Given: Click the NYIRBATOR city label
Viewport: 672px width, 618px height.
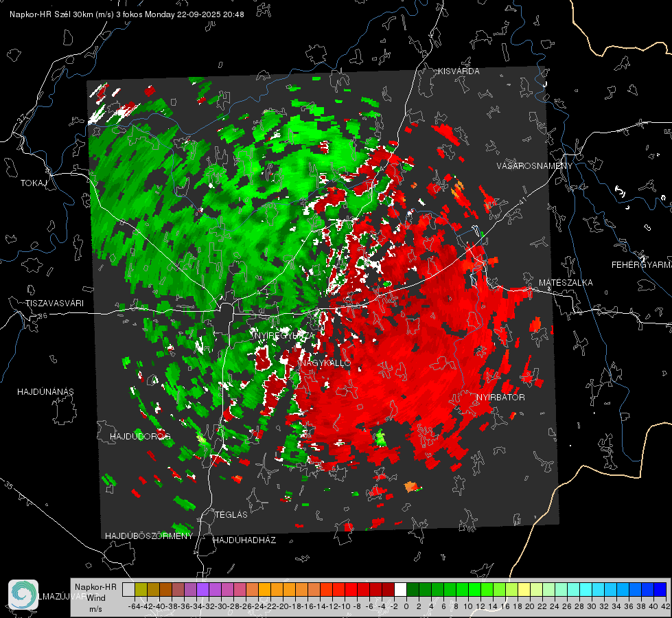Looking at the screenshot, I should point(500,398).
